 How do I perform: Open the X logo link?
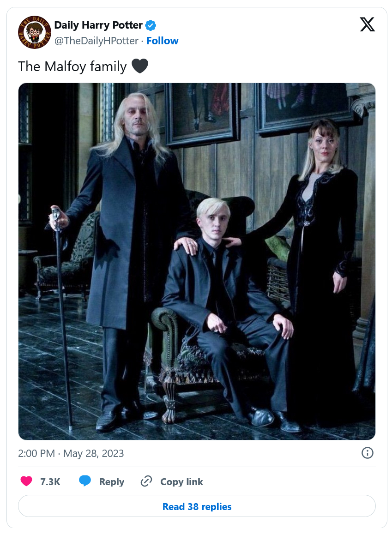coord(367,24)
